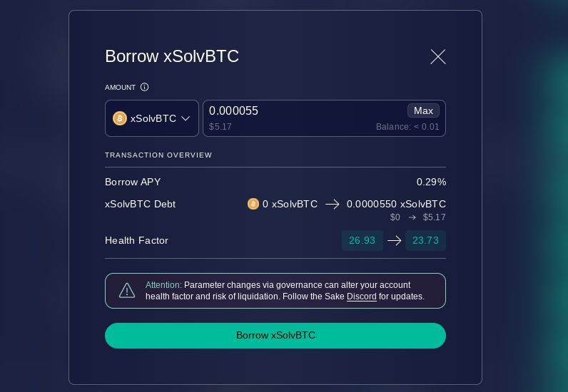This screenshot has height=392, width=568.
Task: Click the Max amount button
Action: 423,110
